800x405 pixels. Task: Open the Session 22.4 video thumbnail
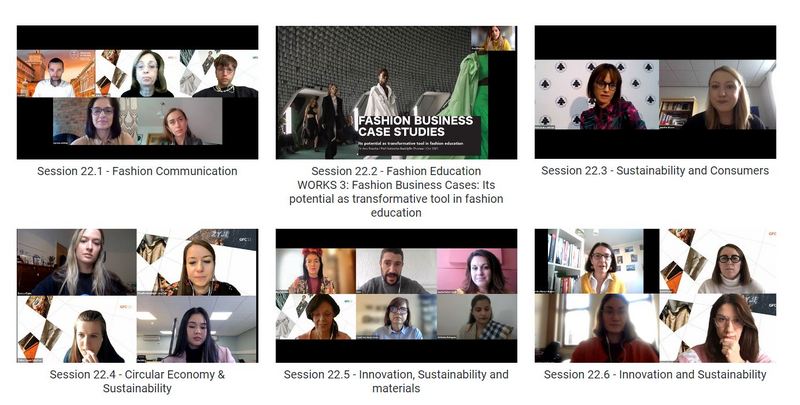(137, 296)
